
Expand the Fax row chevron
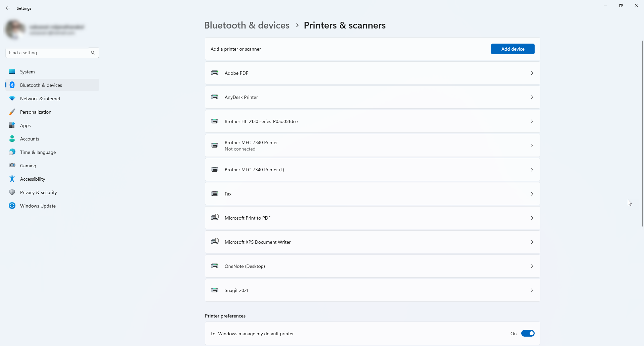coord(532,194)
